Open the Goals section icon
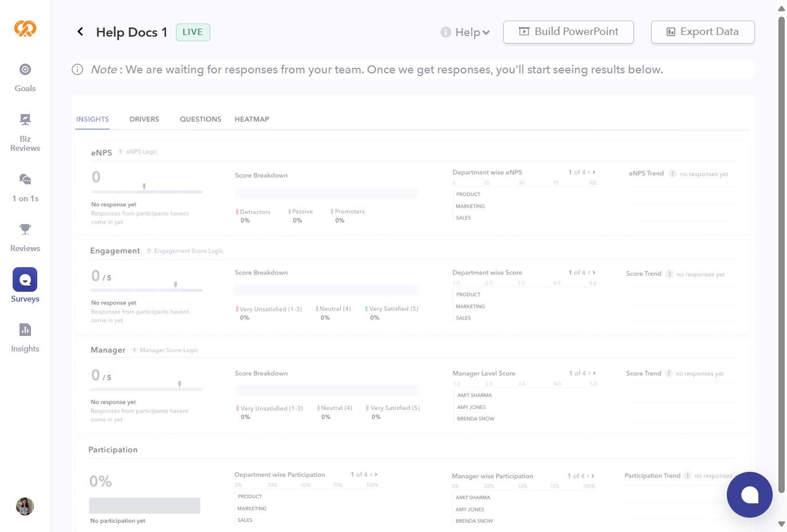The width and height of the screenshot is (787, 532). click(x=25, y=70)
